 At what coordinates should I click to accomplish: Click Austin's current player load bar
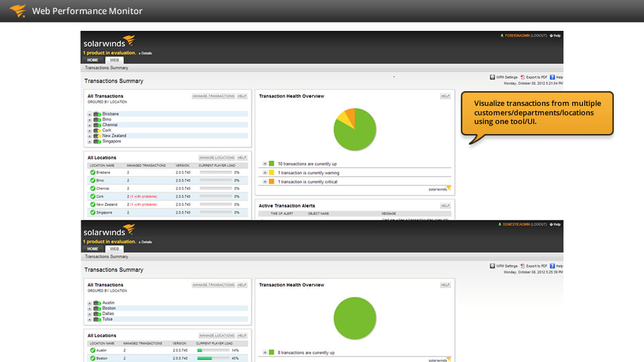tap(213, 350)
